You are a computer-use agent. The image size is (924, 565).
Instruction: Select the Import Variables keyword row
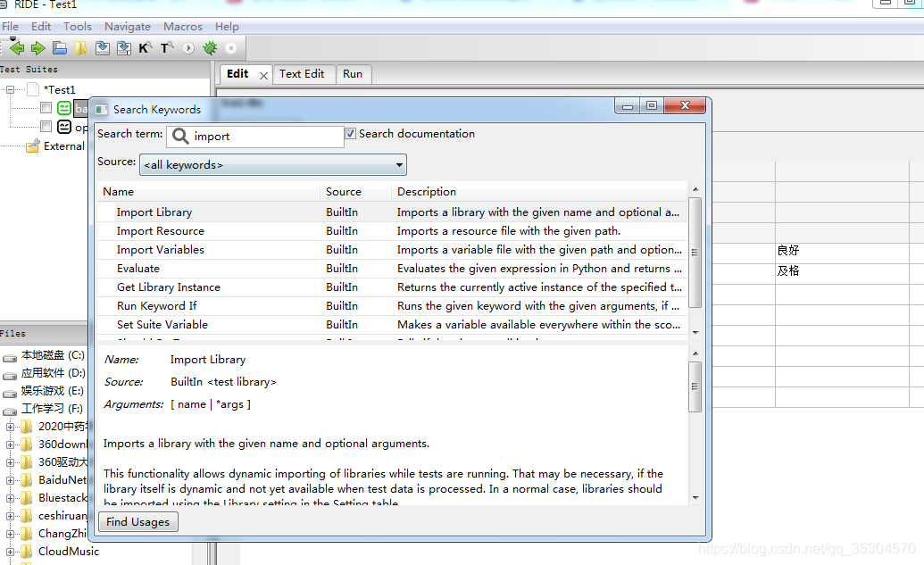click(x=393, y=250)
